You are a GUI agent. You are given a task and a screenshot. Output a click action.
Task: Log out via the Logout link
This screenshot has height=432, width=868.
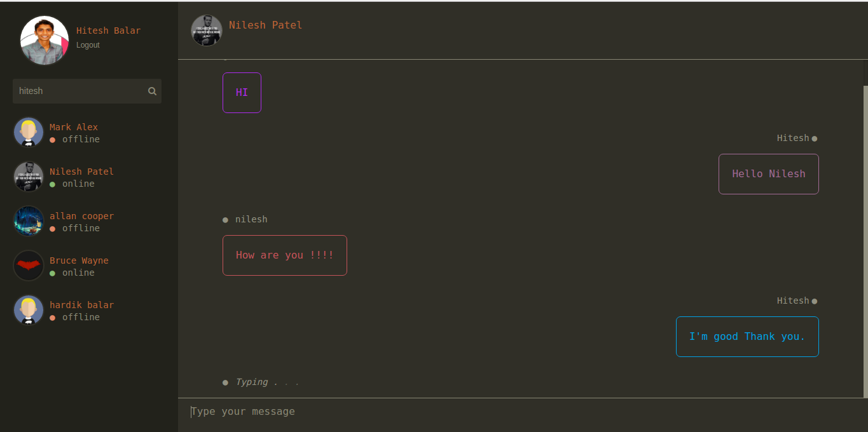(88, 45)
